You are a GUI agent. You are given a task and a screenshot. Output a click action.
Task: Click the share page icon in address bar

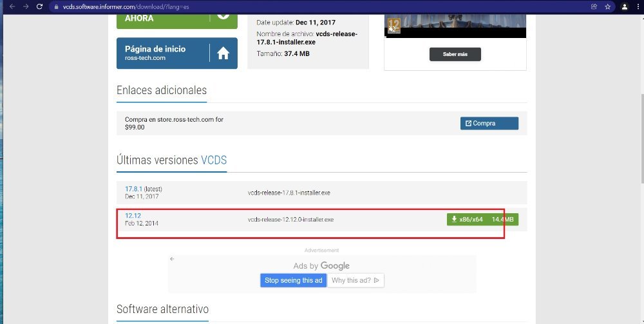(x=593, y=6)
